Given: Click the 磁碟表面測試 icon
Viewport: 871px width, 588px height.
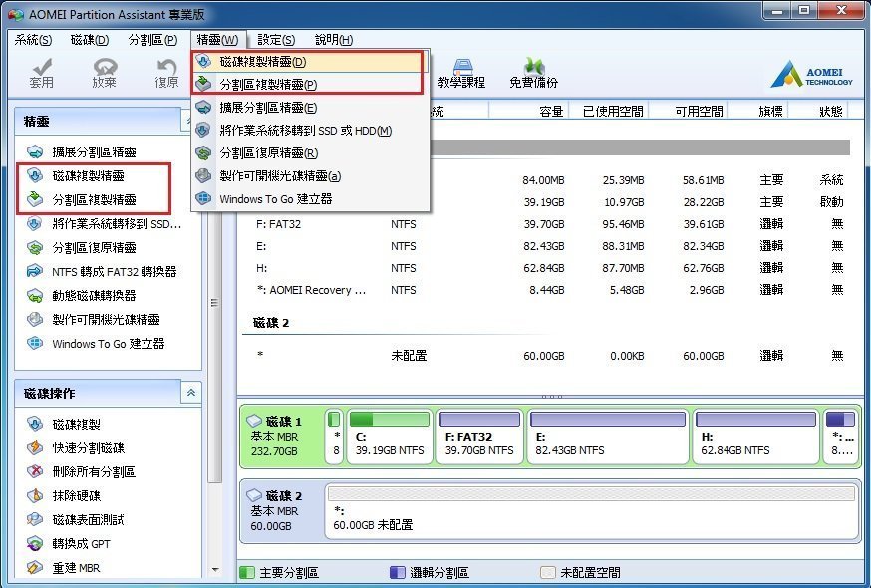Looking at the screenshot, I should pos(35,519).
